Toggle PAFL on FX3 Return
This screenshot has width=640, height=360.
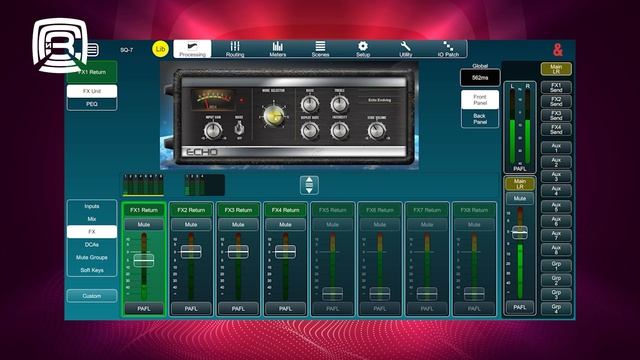238,309
